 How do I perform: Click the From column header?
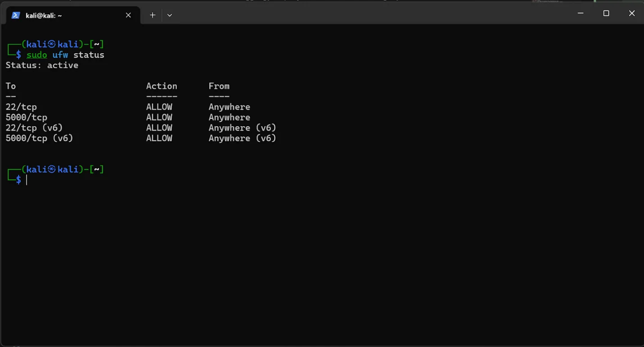pyautogui.click(x=219, y=86)
